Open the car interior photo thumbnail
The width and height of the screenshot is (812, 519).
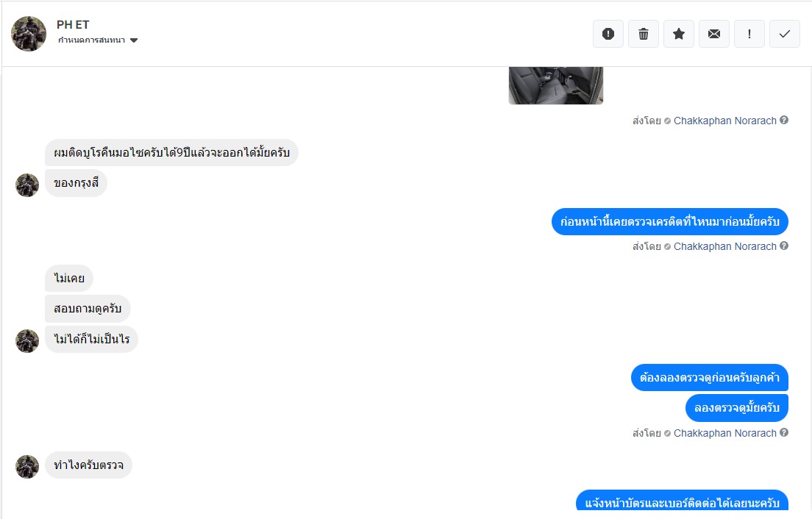[x=555, y=85]
